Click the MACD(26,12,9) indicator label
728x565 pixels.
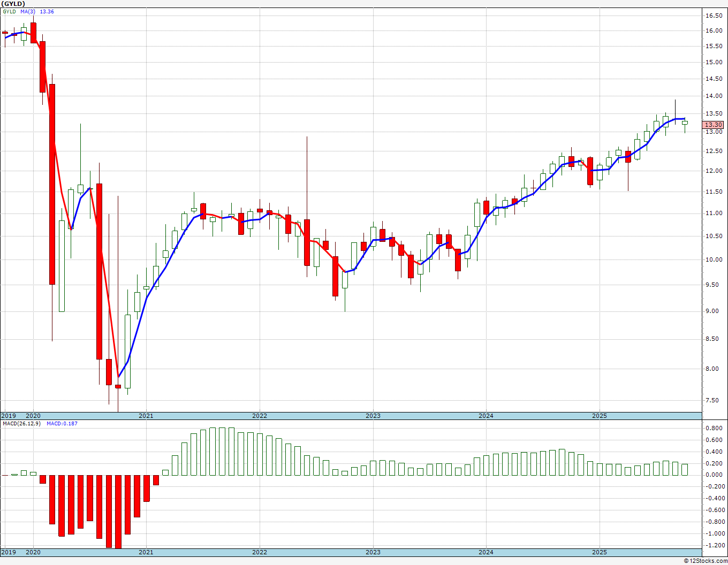click(22, 423)
